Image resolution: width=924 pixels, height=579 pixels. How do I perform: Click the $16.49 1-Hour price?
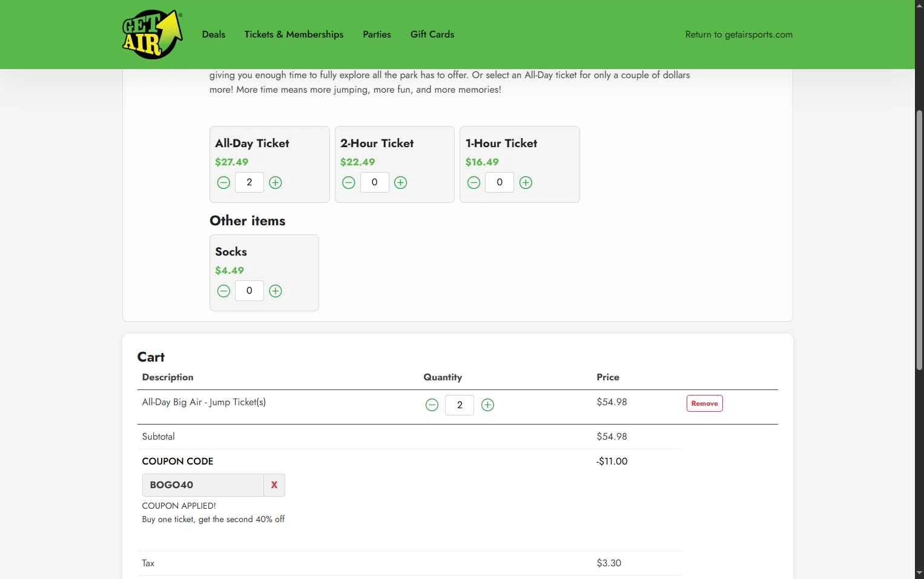[x=482, y=162]
